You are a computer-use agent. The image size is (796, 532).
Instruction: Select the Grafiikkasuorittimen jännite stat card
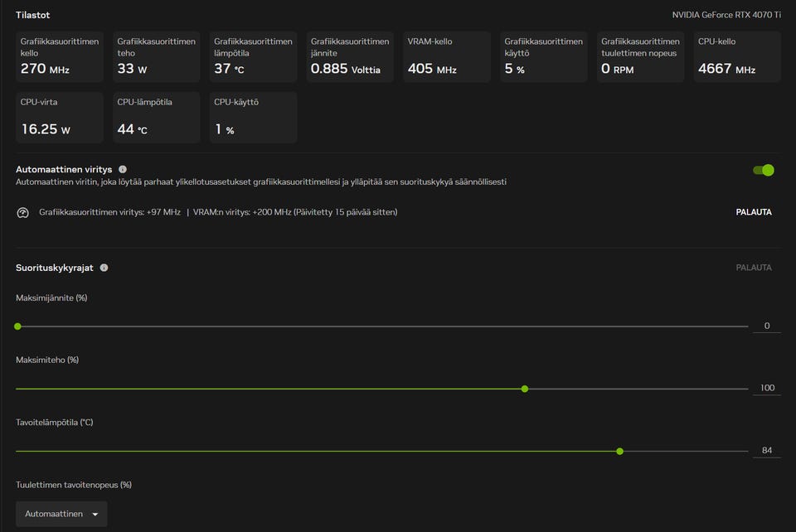[x=350, y=57]
